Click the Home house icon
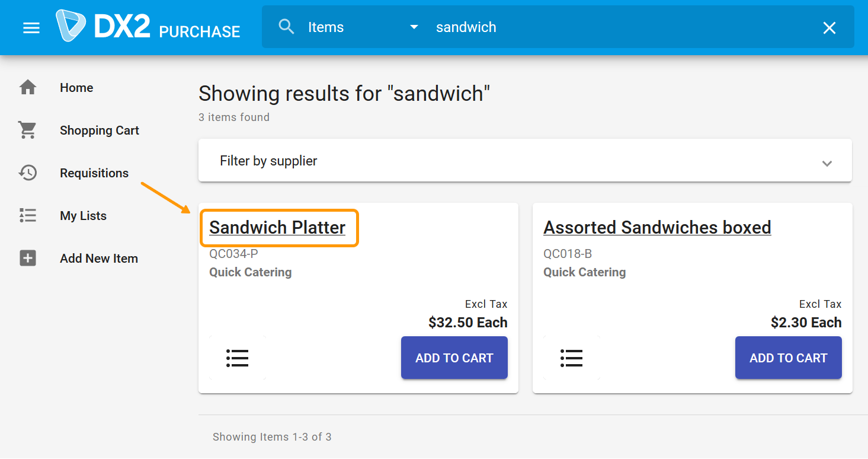 pos(28,88)
